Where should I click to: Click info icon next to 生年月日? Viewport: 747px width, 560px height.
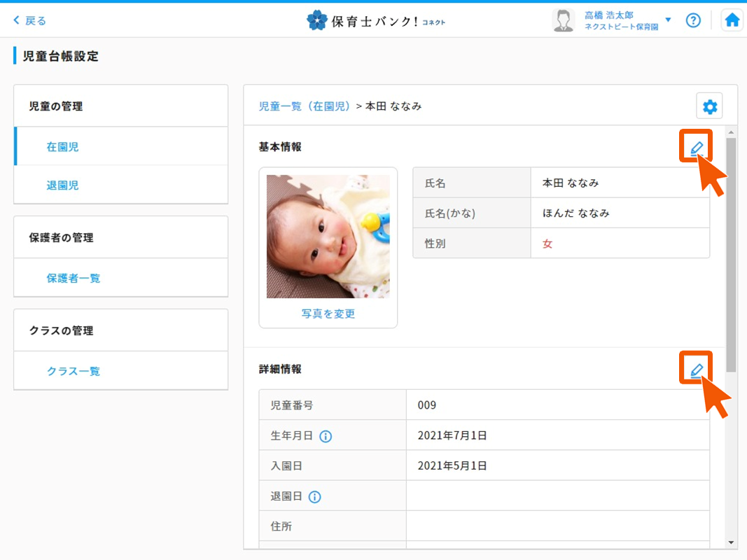click(x=326, y=436)
